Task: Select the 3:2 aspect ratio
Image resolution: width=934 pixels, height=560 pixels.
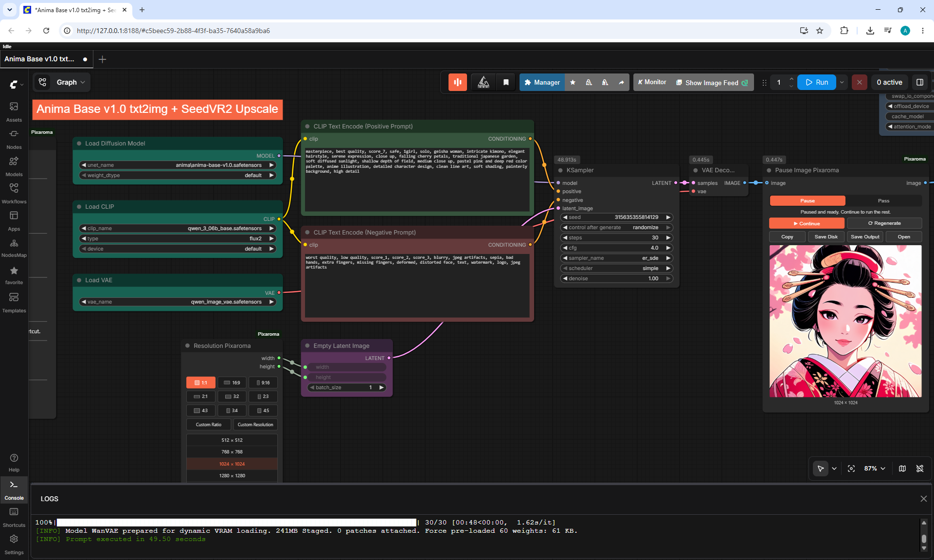Action: 232,397
